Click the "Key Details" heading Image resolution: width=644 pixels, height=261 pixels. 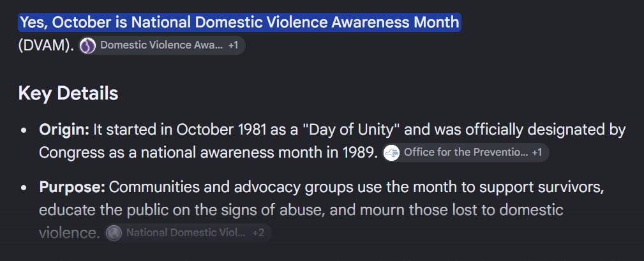coord(68,94)
